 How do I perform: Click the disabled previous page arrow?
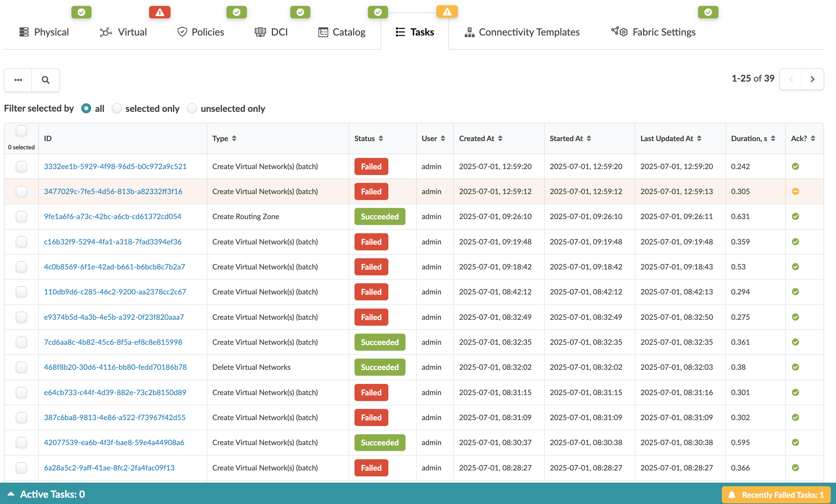791,79
